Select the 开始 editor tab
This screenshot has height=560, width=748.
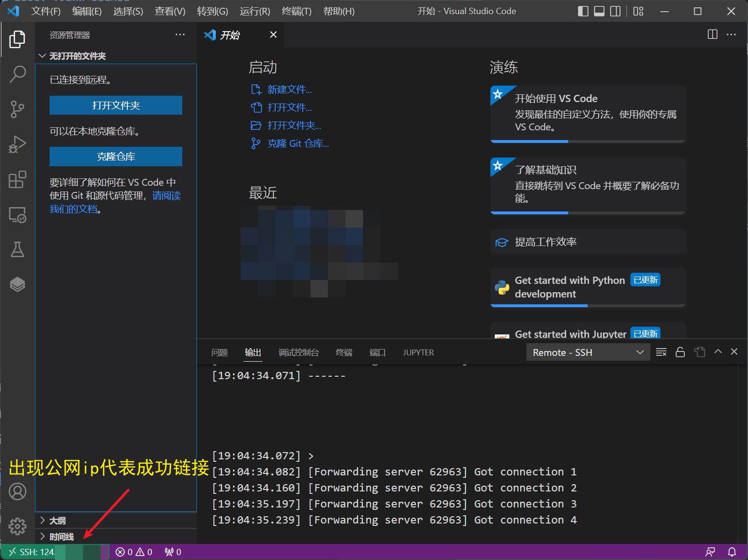click(241, 35)
